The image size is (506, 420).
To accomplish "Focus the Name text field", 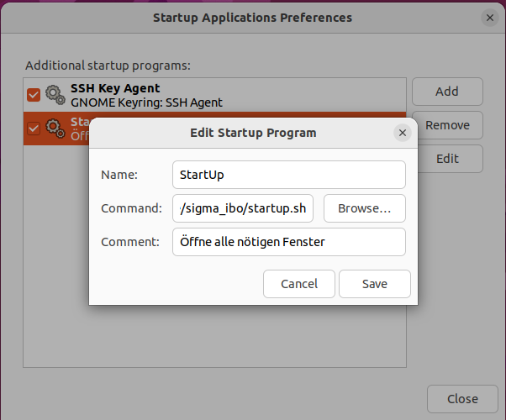I will 288,175.
